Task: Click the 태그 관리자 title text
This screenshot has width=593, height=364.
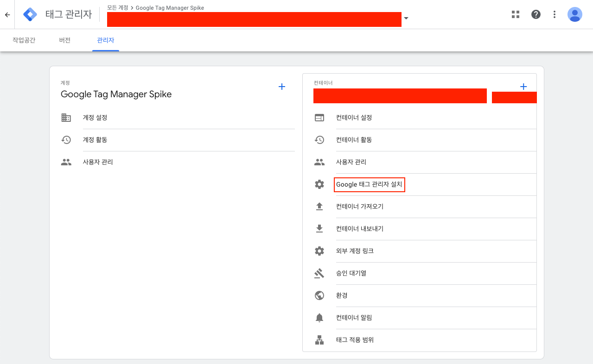Action: [69, 14]
